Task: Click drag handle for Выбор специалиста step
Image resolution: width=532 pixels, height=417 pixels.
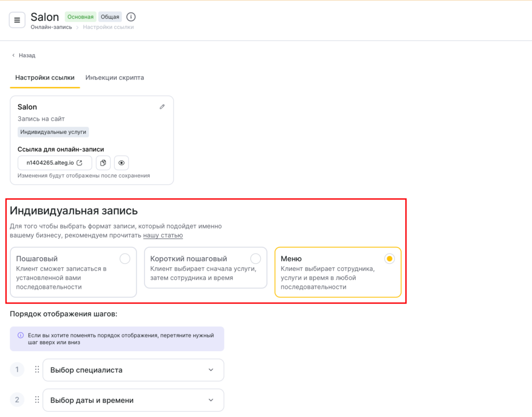Action: pyautogui.click(x=37, y=370)
